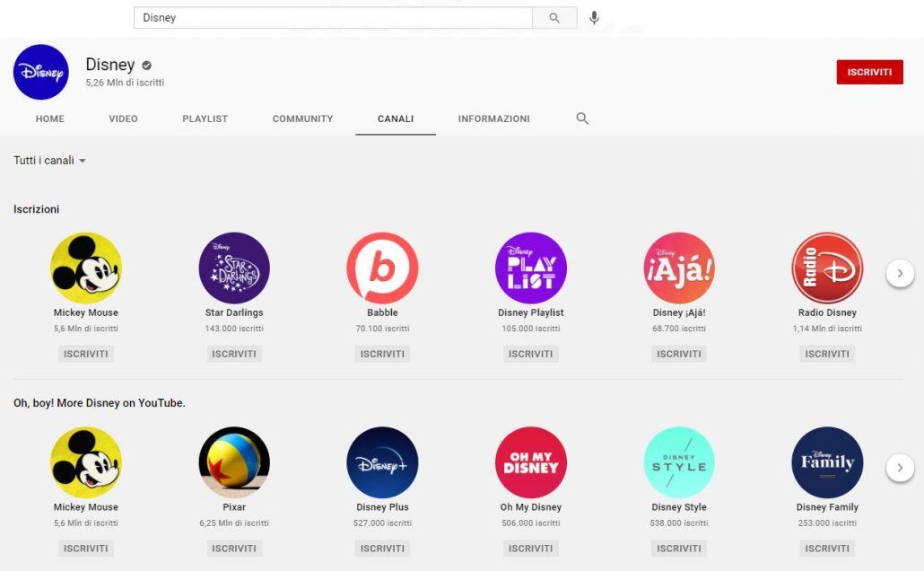This screenshot has width=924, height=571.
Task: Switch to the PLAYLIST tab
Action: pyautogui.click(x=205, y=119)
